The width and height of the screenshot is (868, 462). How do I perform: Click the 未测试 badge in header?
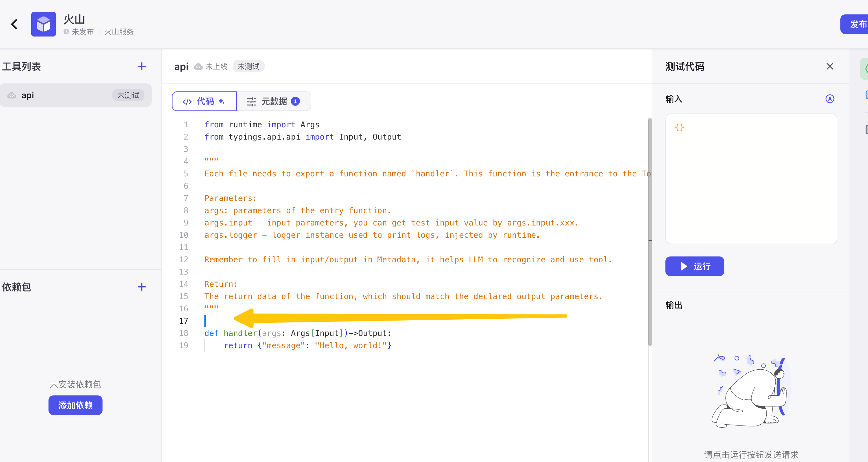click(248, 67)
